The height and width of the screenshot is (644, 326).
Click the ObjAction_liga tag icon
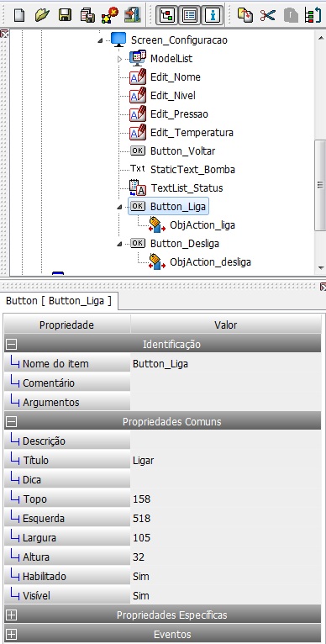(157, 224)
